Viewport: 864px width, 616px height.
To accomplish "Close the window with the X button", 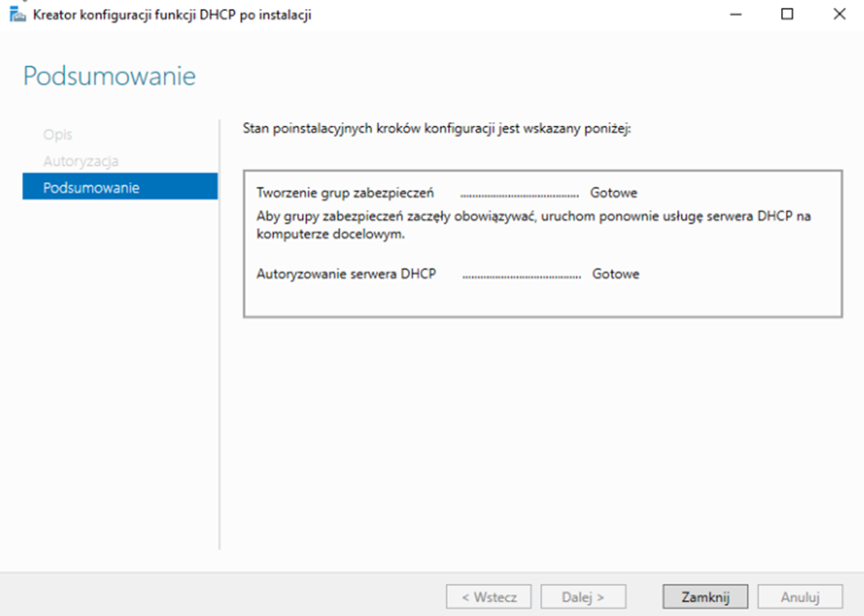I will point(839,15).
